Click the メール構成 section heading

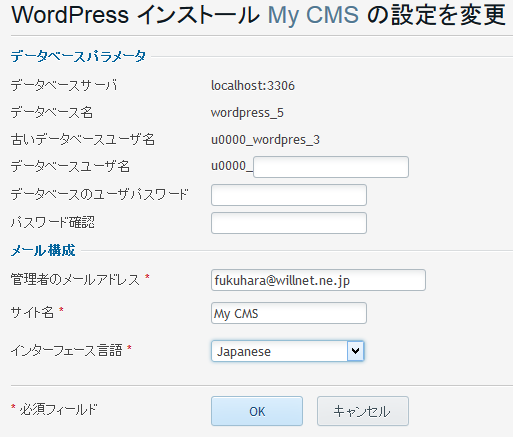coord(43,250)
